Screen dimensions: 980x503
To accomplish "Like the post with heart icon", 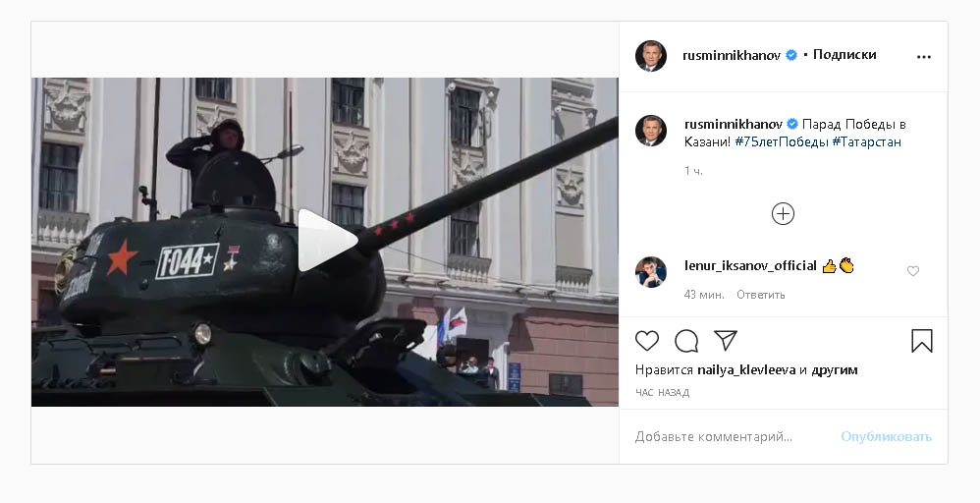I will [x=647, y=341].
